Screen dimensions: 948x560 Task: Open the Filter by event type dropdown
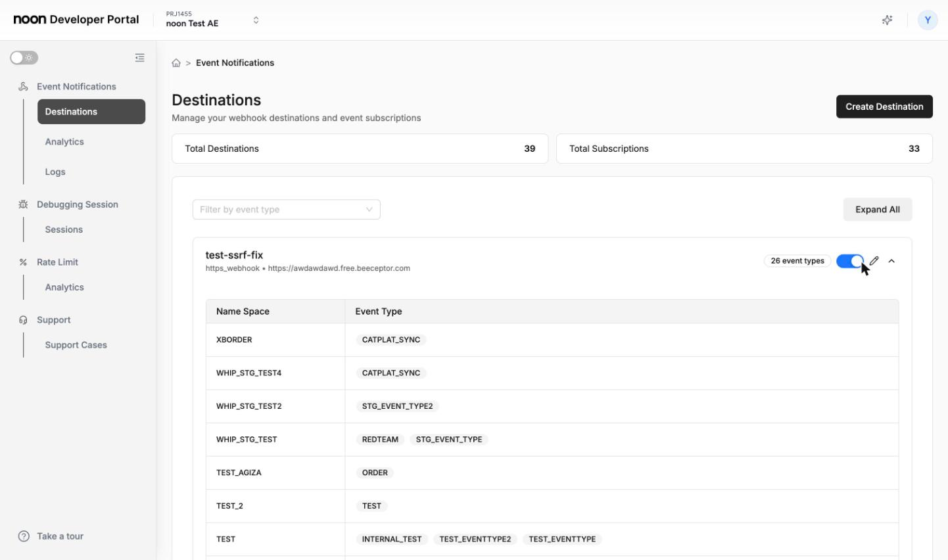coord(287,210)
